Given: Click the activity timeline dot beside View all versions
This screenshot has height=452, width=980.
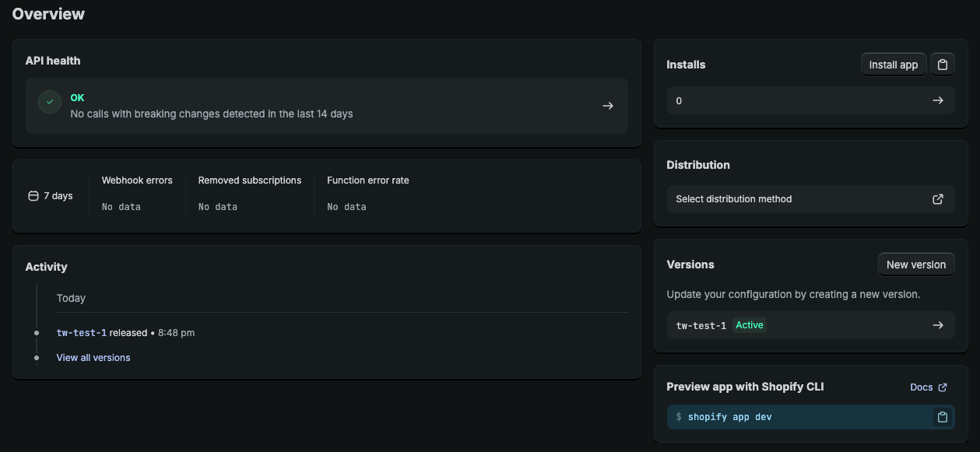Looking at the screenshot, I should (x=37, y=358).
